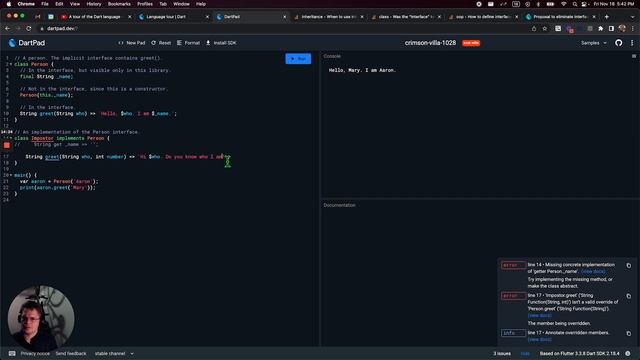Screen dimensions: 640x360
Task: Open the stable channel dropdown
Action: tap(114, 353)
